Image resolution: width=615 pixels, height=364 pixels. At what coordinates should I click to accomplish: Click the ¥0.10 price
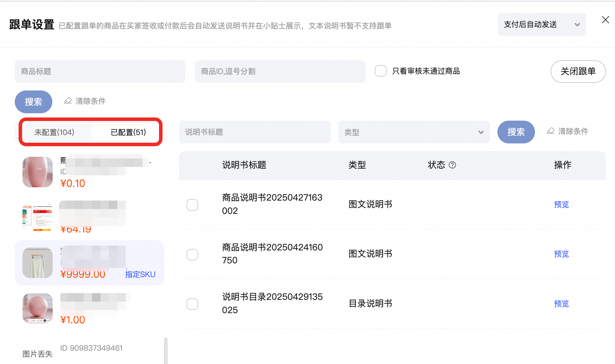click(x=73, y=184)
